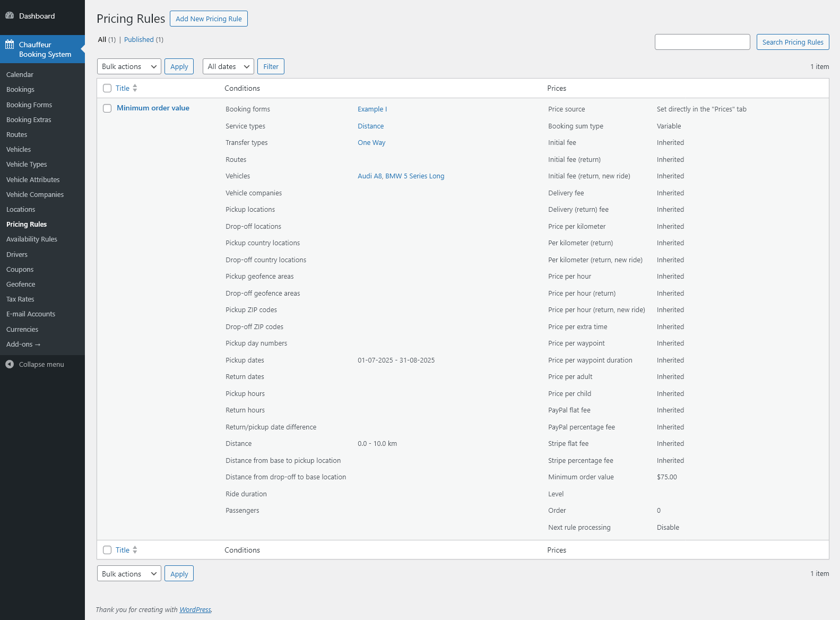Screen dimensions: 840x620
Task: Expand the All dates filter dropdown
Action: point(228,66)
